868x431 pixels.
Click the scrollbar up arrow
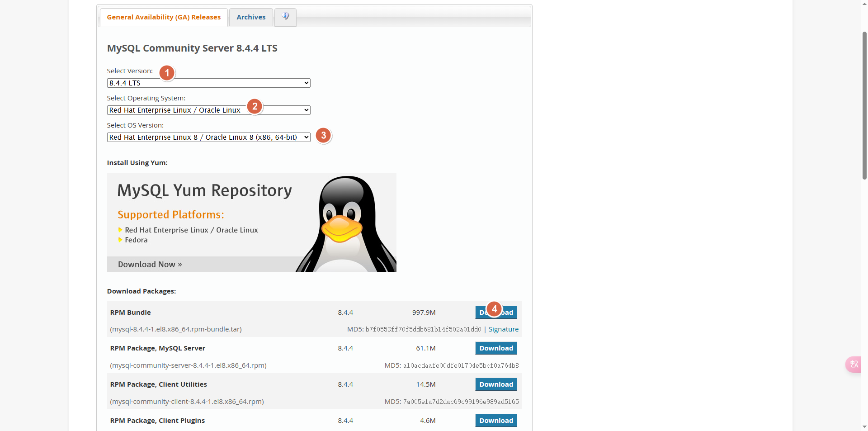point(864,4)
